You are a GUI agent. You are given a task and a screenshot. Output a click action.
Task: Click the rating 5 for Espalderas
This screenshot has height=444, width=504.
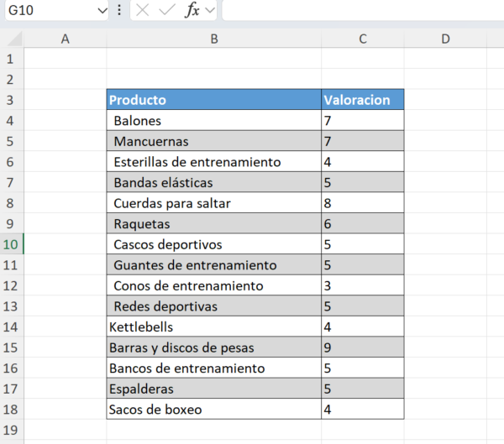point(363,389)
